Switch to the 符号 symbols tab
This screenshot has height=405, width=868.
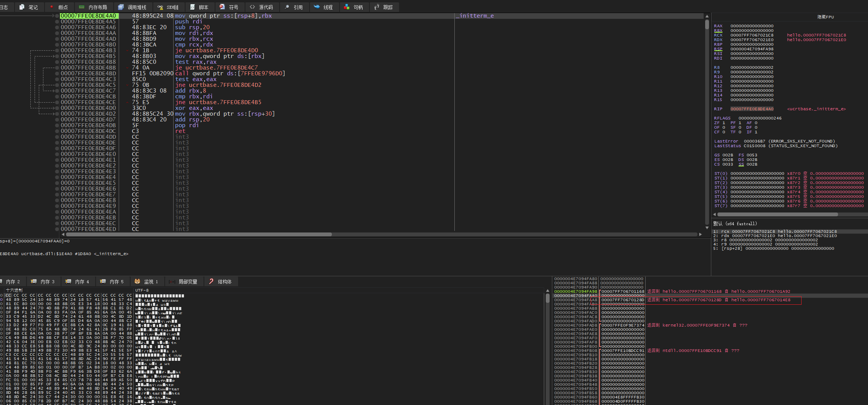[230, 7]
